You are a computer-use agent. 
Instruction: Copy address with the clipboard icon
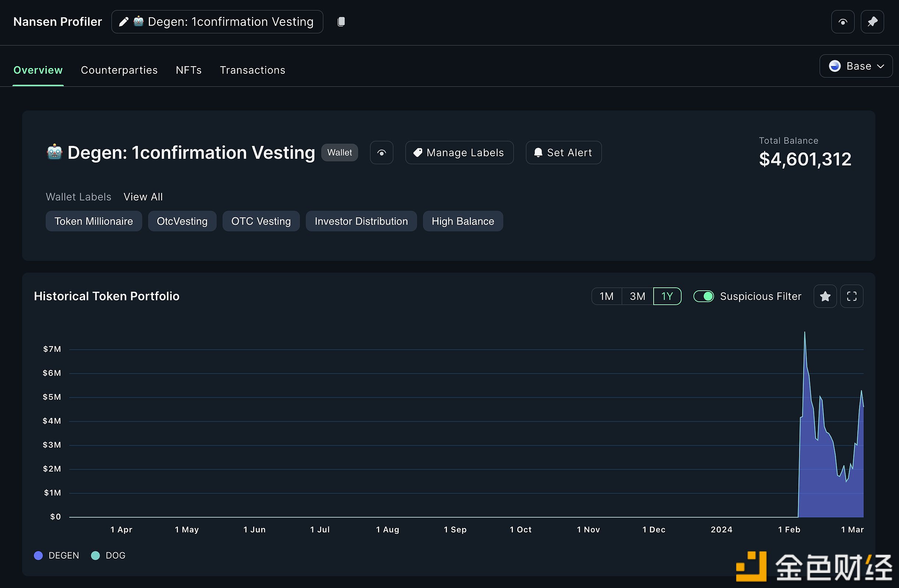click(341, 22)
